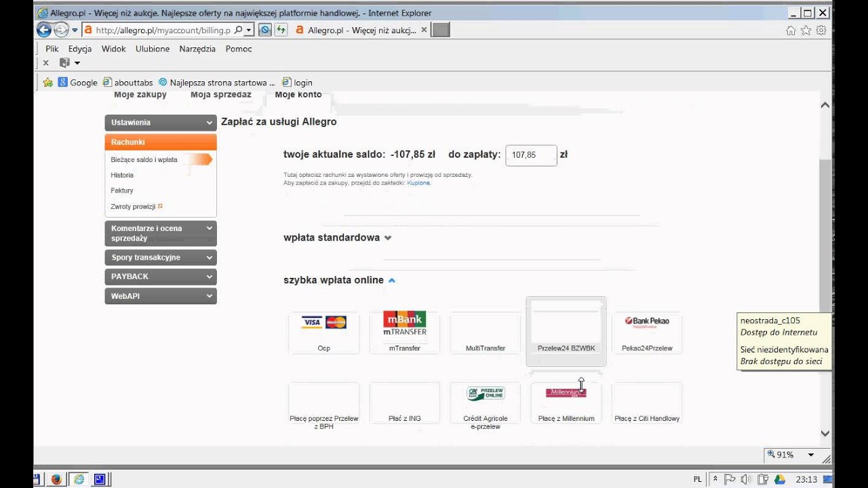Click the toolbar book icon

(x=64, y=62)
